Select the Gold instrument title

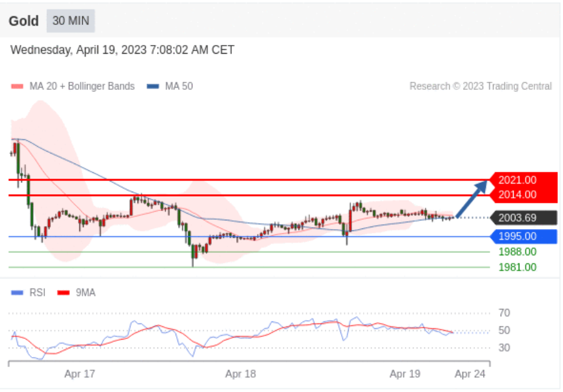[24, 21]
